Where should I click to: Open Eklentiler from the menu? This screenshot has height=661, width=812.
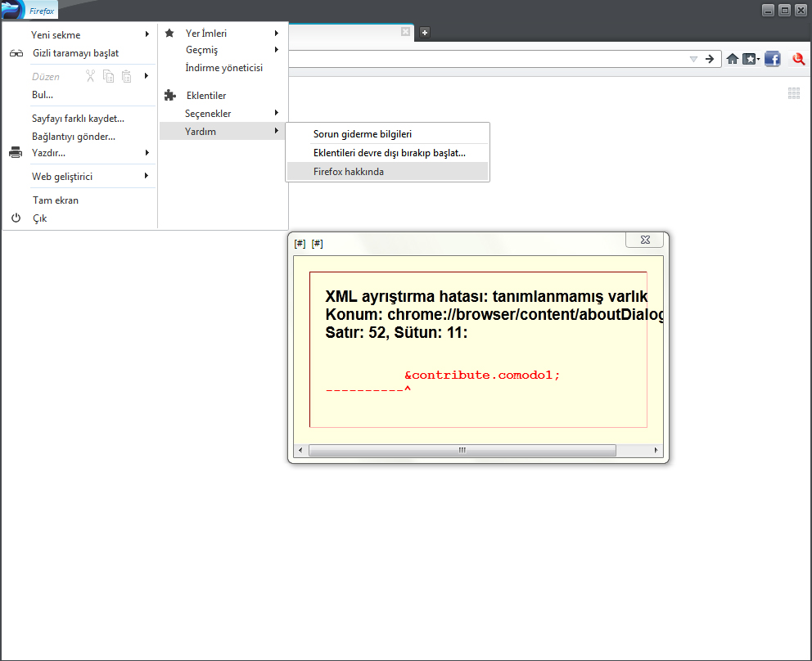click(x=205, y=96)
